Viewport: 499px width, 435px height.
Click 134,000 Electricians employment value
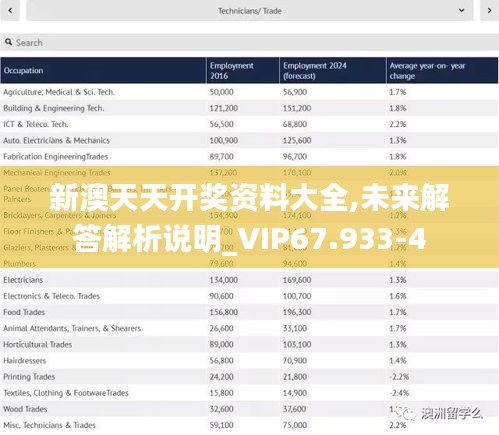[x=224, y=280]
